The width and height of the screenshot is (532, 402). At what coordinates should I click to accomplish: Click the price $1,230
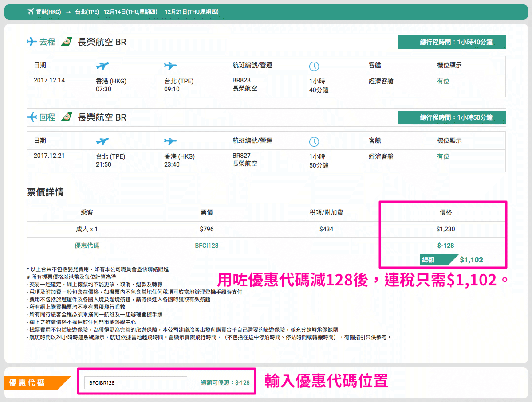(445, 229)
